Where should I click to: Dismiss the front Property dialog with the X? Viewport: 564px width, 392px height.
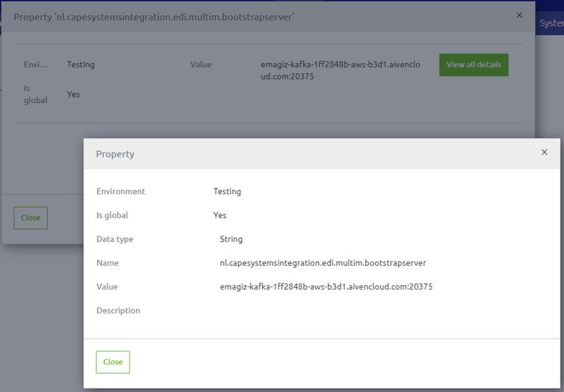pyautogui.click(x=544, y=152)
